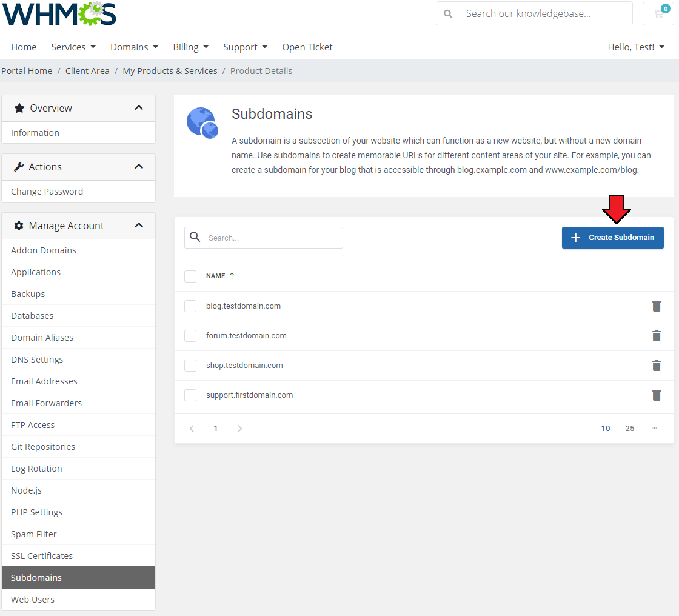Sort by the NAME column arrow
The height and width of the screenshot is (616, 679).
(232, 276)
